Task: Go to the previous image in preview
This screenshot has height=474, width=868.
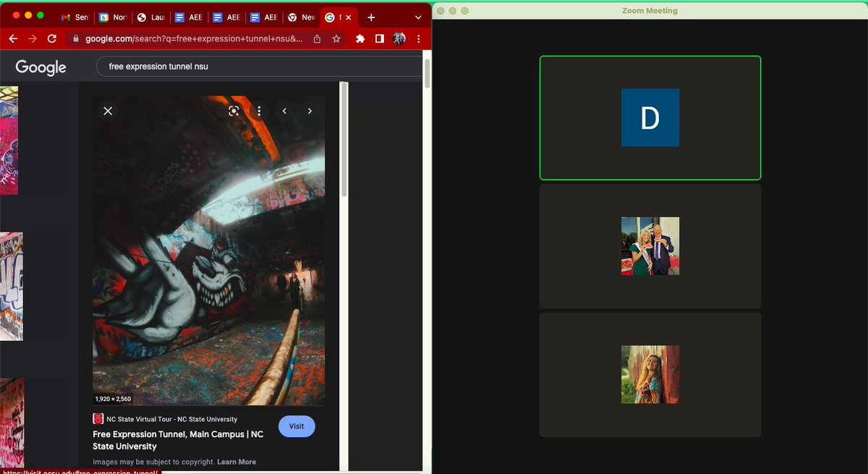Action: point(284,111)
